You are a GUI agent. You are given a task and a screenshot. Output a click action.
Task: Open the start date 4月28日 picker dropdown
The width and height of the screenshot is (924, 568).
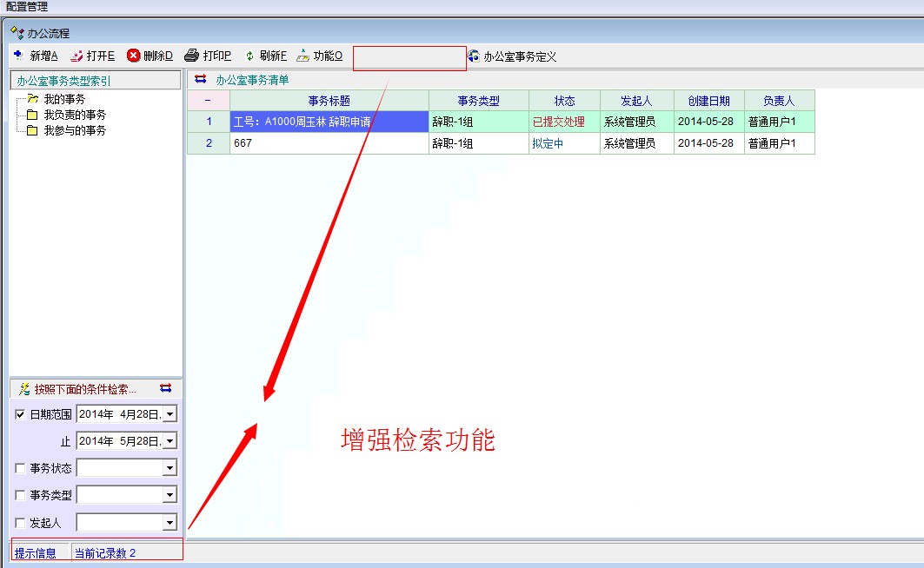(170, 414)
